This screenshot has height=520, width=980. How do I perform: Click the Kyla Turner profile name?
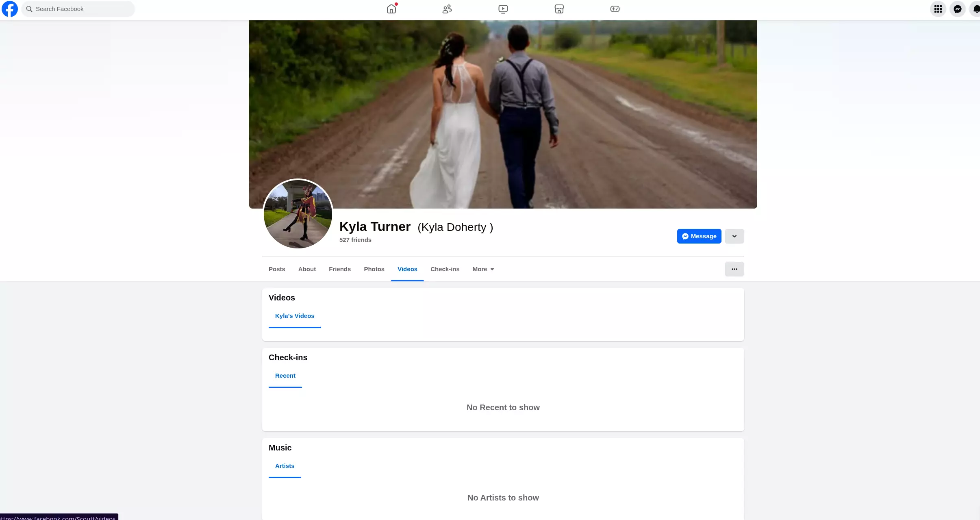[x=375, y=226]
